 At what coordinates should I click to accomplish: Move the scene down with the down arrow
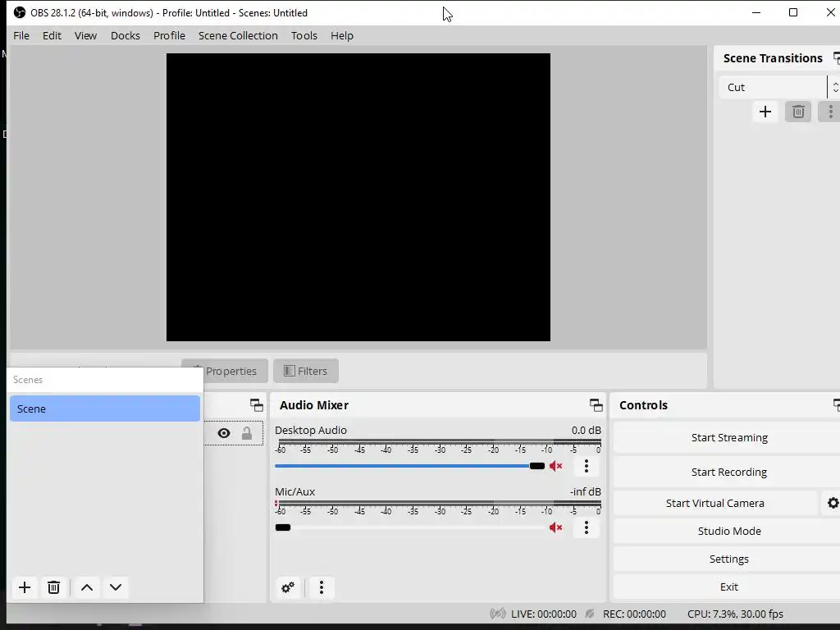(116, 587)
